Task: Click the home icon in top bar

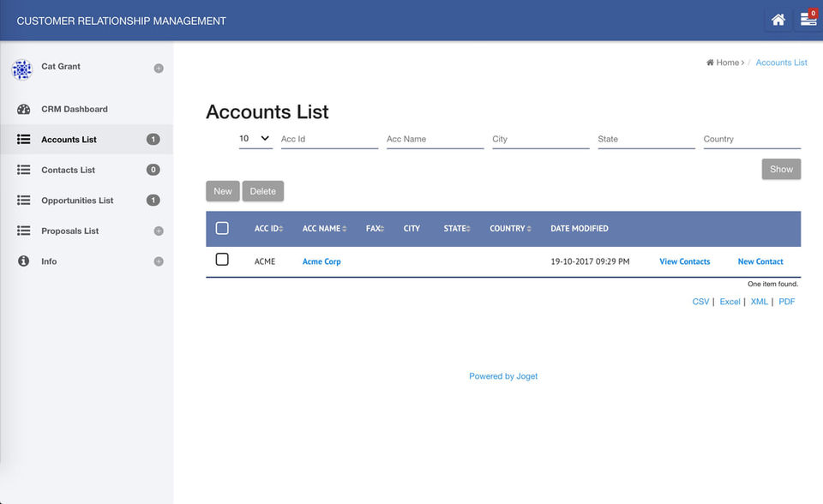Action: point(778,20)
